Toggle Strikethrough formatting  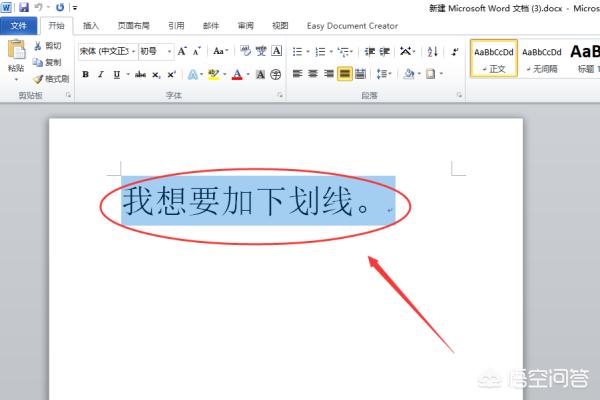coord(140,74)
